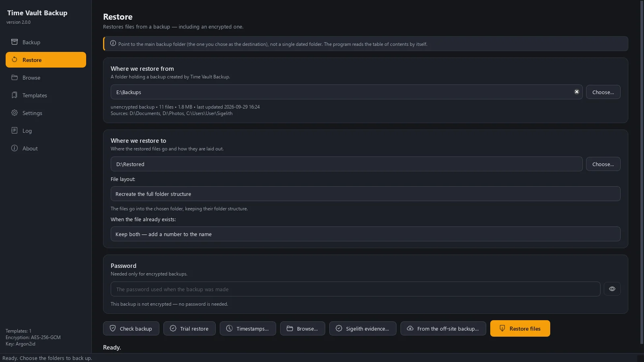Click the Log document icon
This screenshot has width=644, height=362.
point(14,130)
